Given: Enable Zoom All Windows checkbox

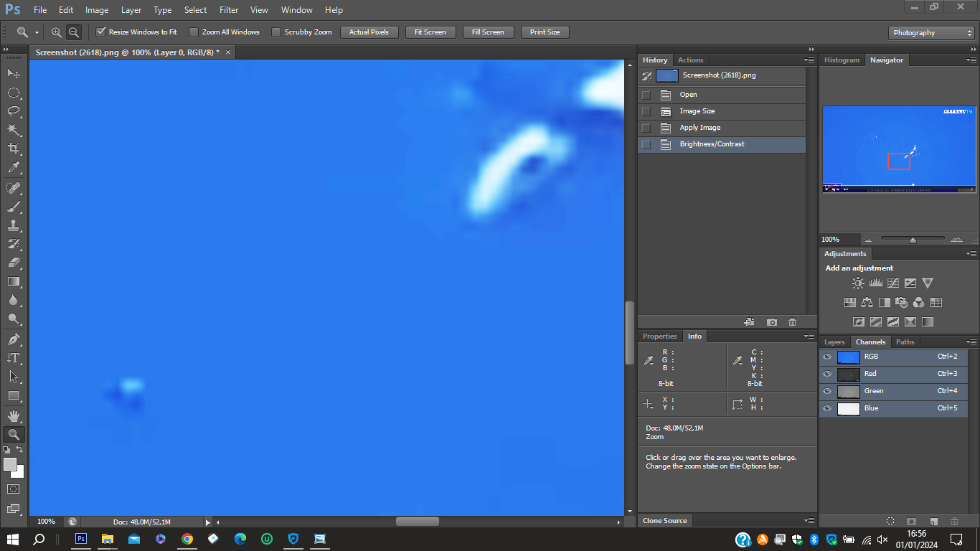Looking at the screenshot, I should click(x=194, y=32).
